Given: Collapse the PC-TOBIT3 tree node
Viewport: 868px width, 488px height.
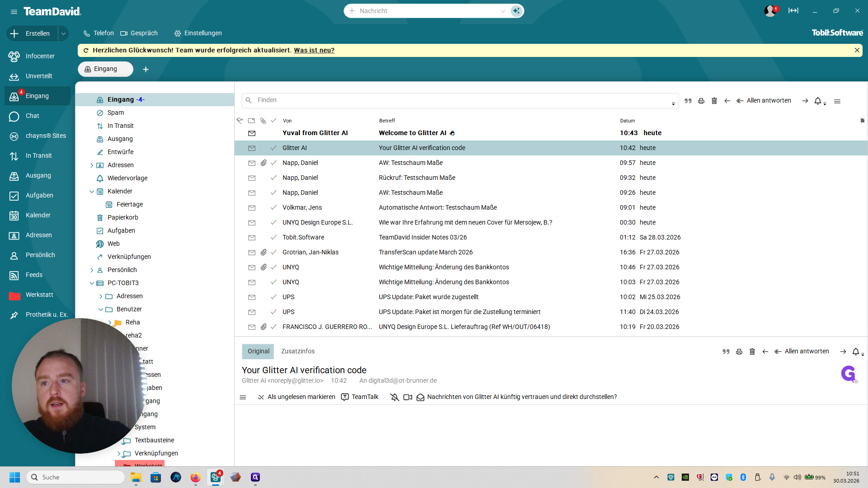Looking at the screenshot, I should 92,283.
